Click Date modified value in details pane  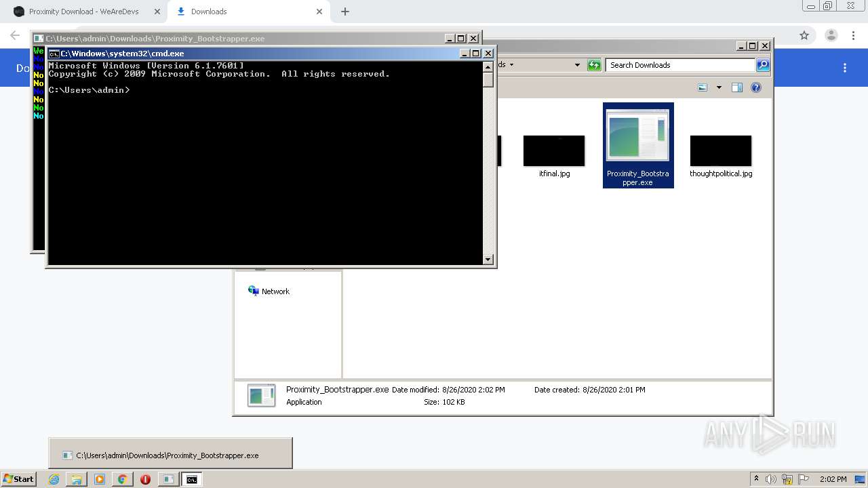pyautogui.click(x=473, y=390)
